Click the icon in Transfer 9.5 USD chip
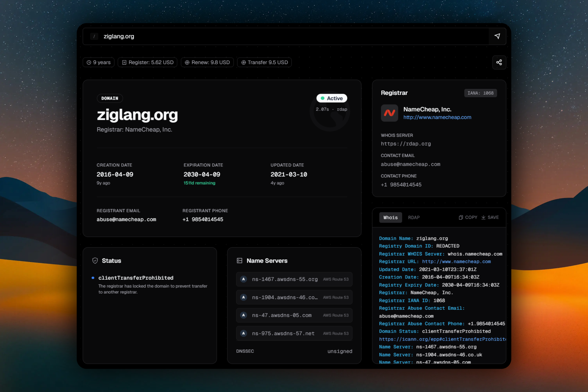The image size is (588, 392). pyautogui.click(x=243, y=62)
